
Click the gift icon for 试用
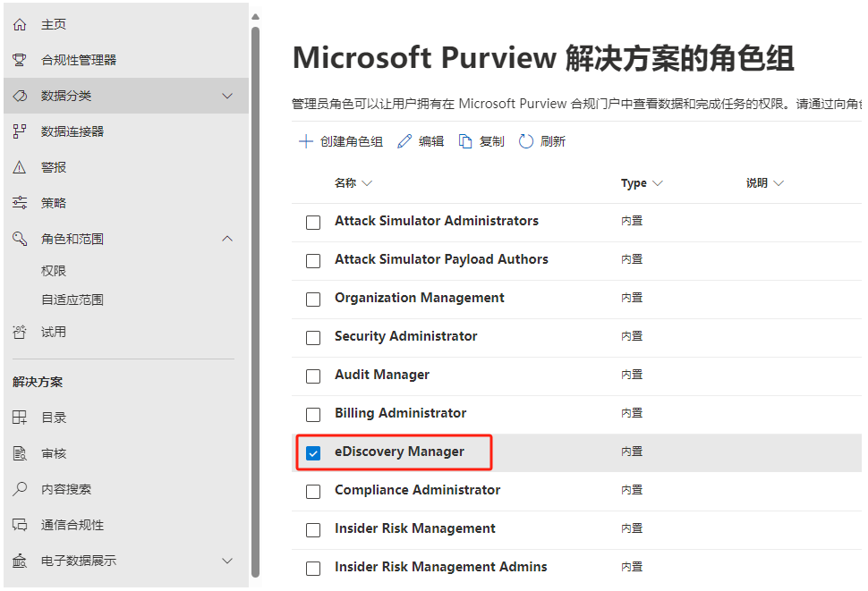pos(20,332)
